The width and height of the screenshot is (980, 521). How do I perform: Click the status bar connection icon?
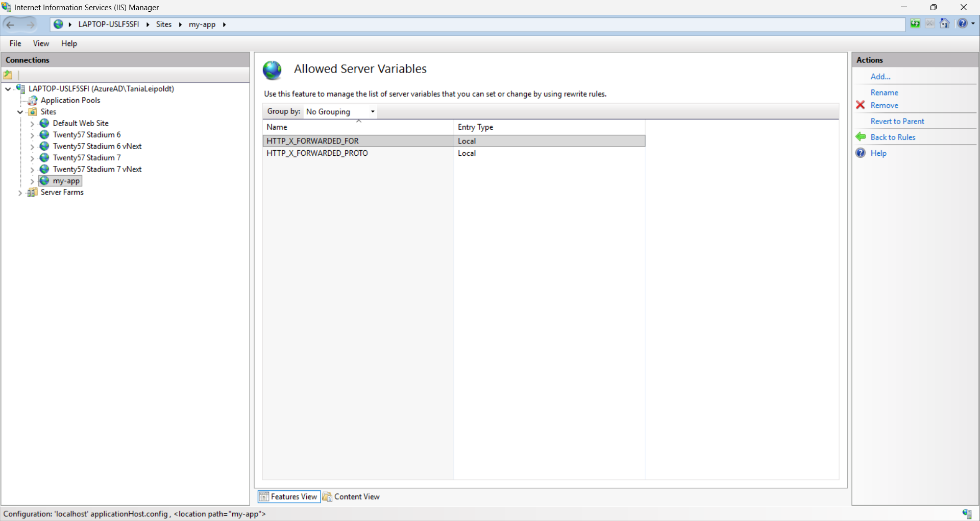[967, 514]
